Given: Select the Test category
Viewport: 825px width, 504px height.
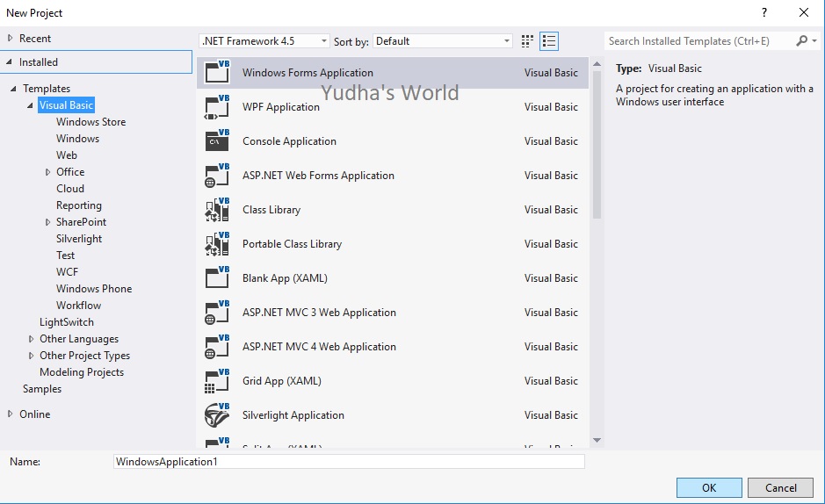Looking at the screenshot, I should coord(65,255).
